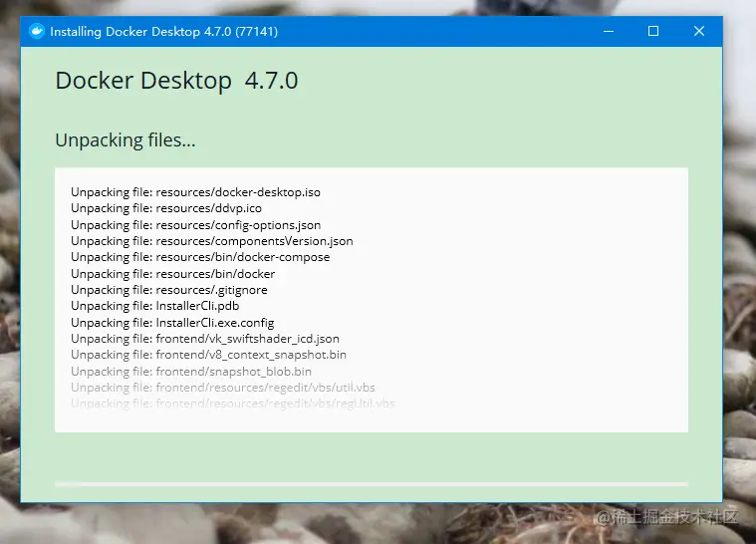
Task: Select the resources/bin/docker-compose log line
Action: (200, 257)
